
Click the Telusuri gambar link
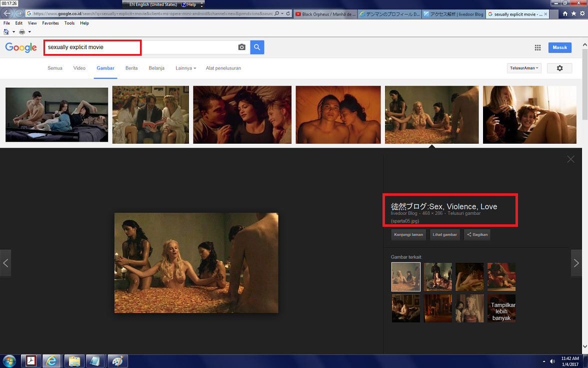pos(464,213)
